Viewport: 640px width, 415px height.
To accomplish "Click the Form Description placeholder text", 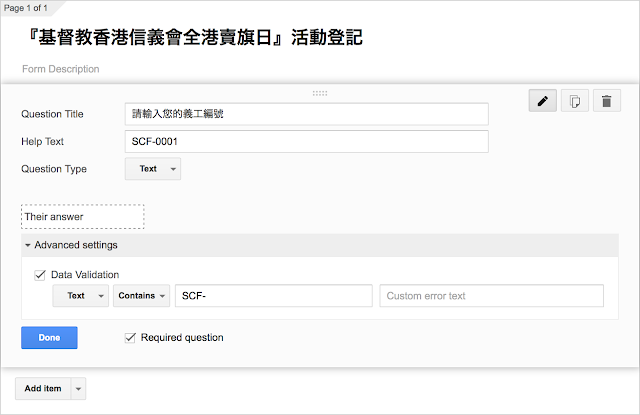I will 61,69.
